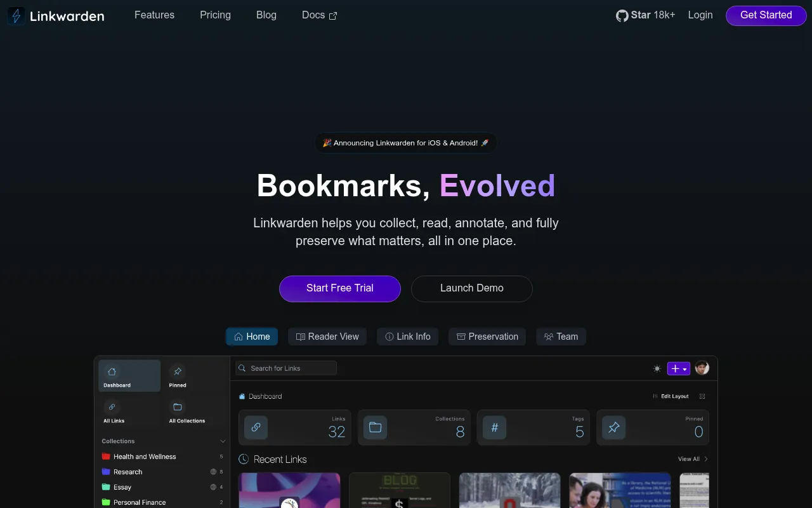Click the Search for Links field
Screen dimensions: 812x508
(286, 368)
